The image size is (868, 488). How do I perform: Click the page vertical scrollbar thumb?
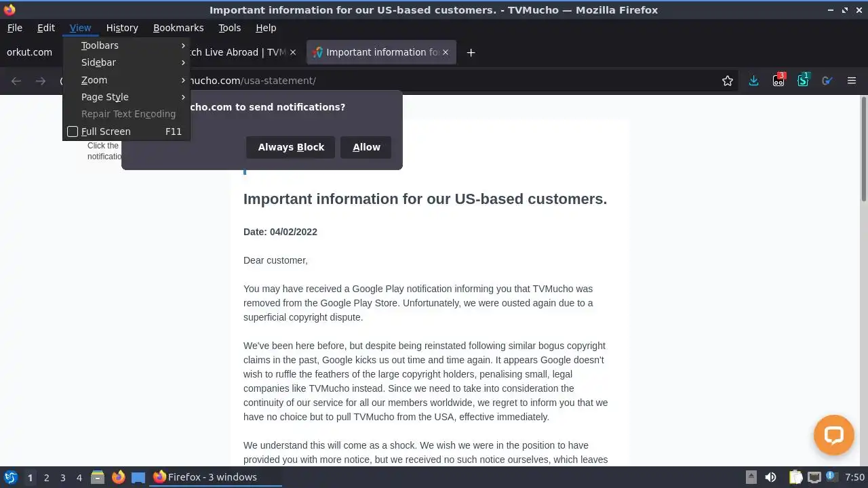pos(864,149)
